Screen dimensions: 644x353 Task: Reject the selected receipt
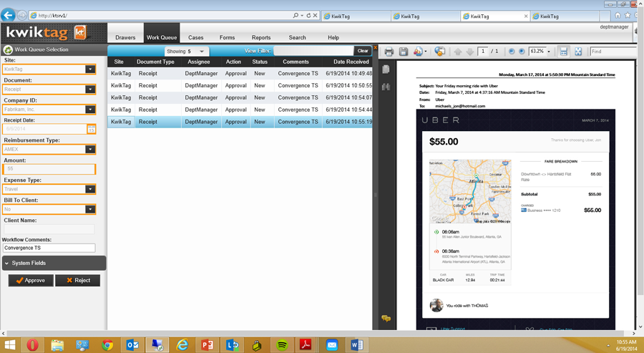[77, 280]
